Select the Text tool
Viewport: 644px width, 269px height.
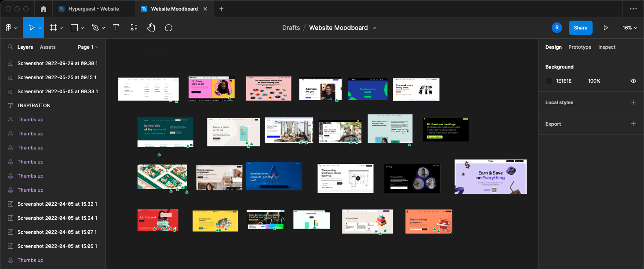point(116,28)
